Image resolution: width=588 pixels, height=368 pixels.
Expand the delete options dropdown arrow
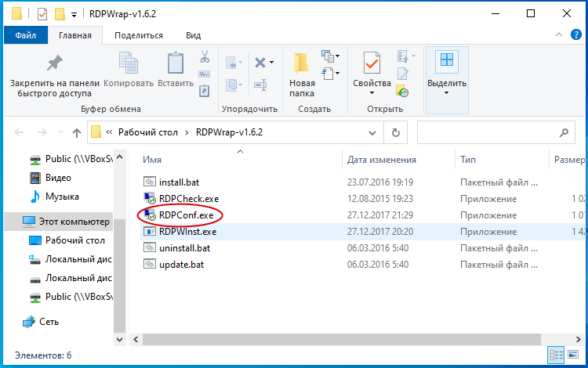click(271, 63)
